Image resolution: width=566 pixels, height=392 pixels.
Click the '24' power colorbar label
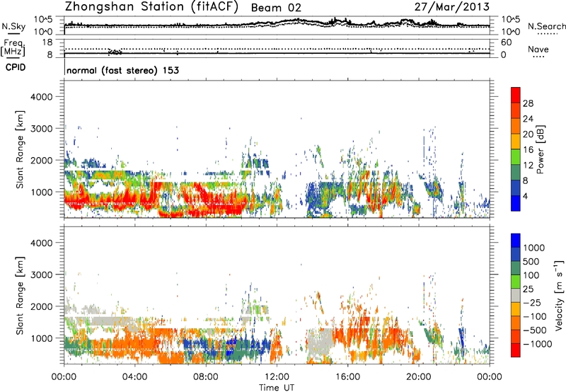point(528,119)
